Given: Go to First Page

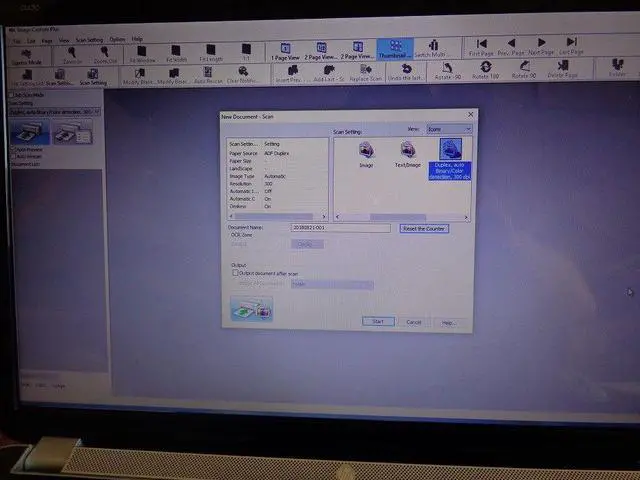Looking at the screenshot, I should click(x=481, y=47).
